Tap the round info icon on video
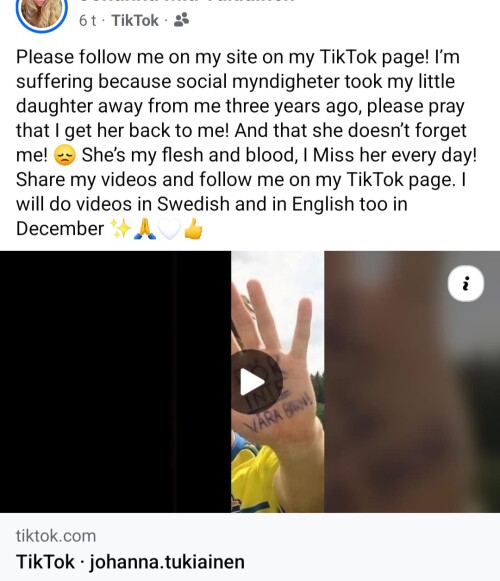The width and height of the screenshot is (500, 581). tap(466, 284)
